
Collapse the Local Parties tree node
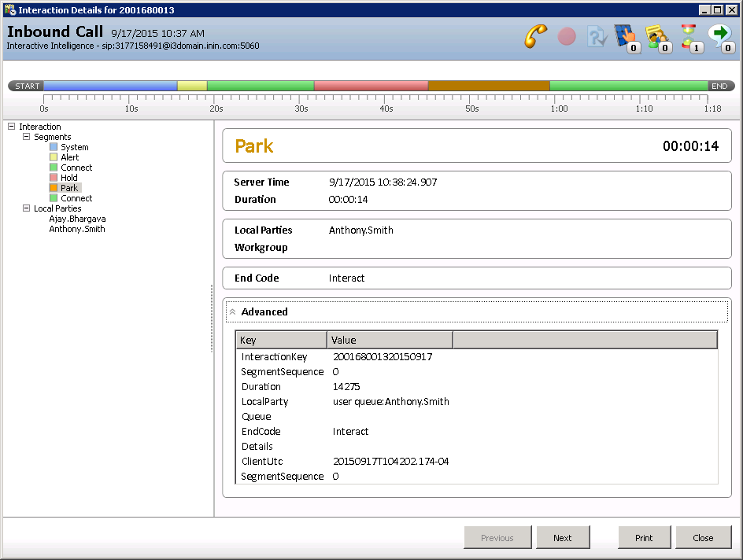pyautogui.click(x=26, y=208)
